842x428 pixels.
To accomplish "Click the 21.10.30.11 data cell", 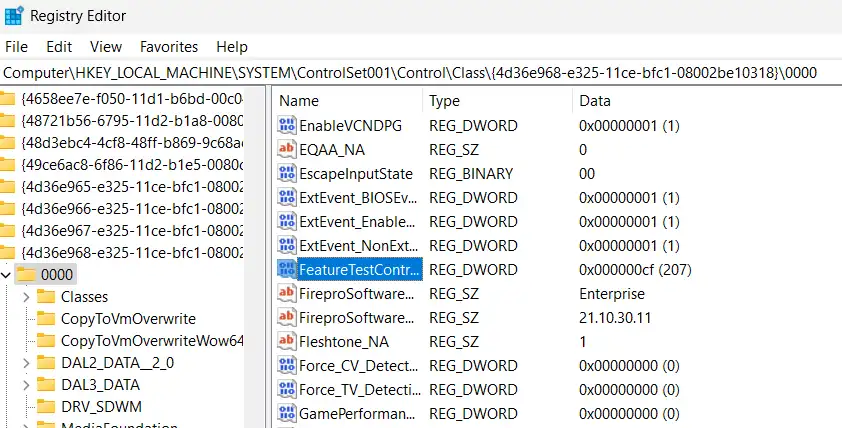I will pos(615,317).
